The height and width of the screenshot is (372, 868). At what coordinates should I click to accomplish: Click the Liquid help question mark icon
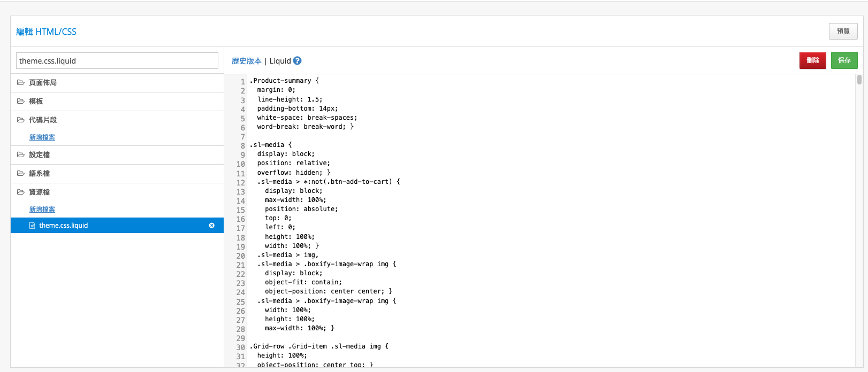point(298,61)
